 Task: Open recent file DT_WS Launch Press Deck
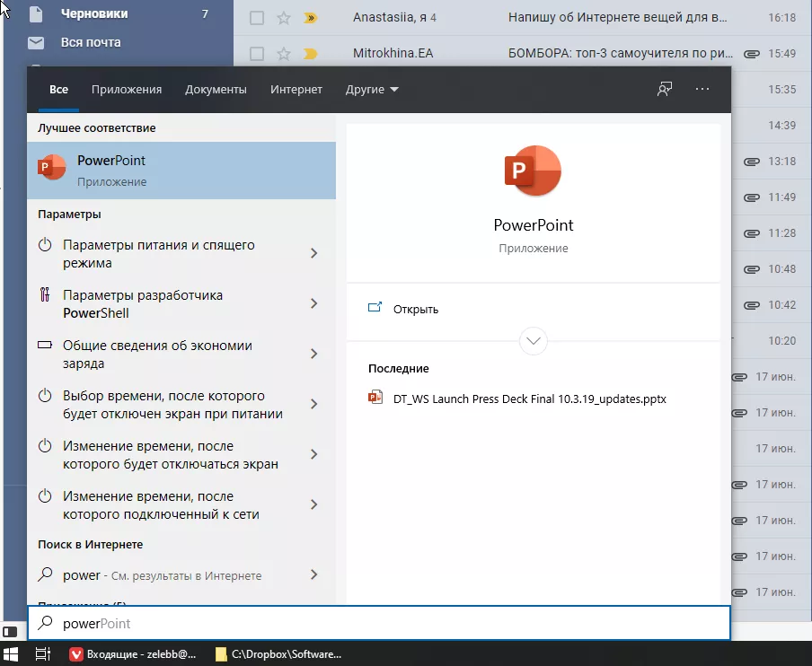[x=530, y=399]
